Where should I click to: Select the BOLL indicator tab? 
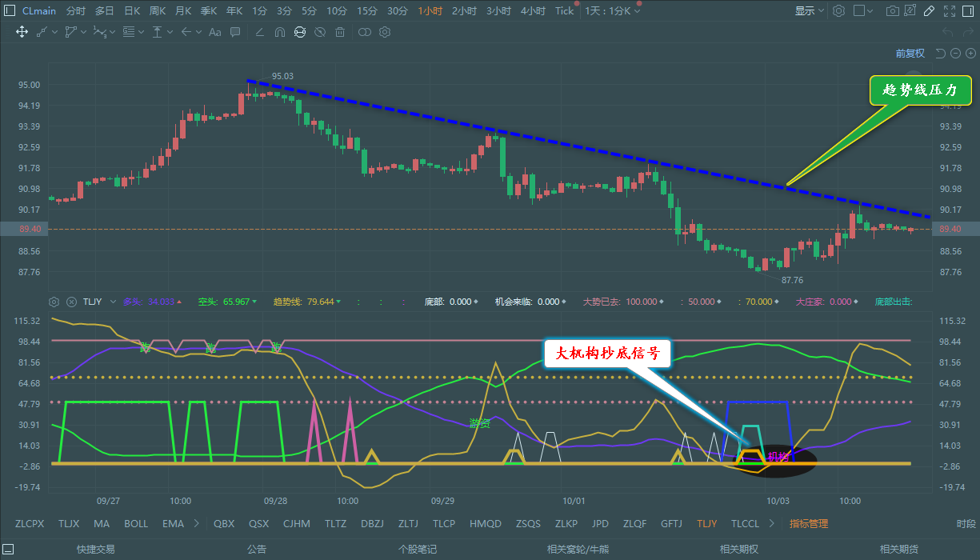pos(136,524)
